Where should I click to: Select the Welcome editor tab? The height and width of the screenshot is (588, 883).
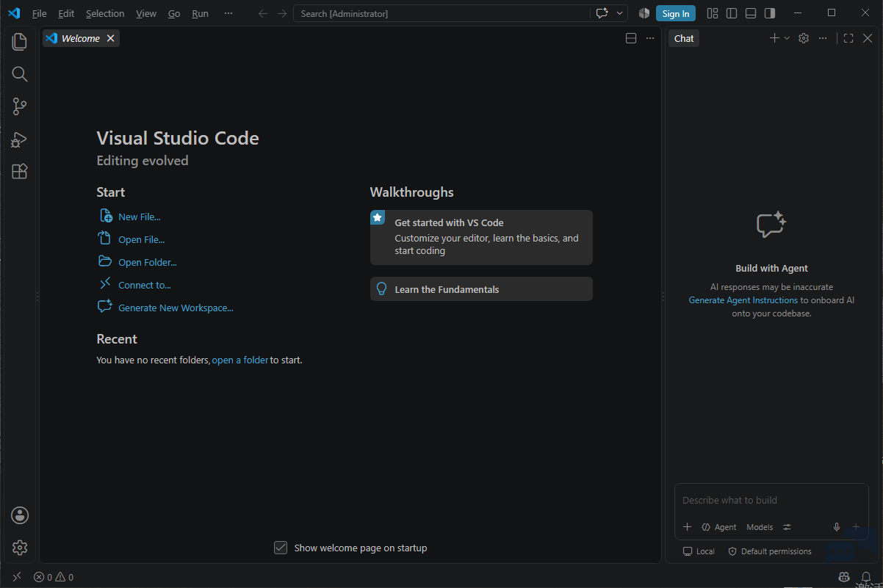(81, 38)
